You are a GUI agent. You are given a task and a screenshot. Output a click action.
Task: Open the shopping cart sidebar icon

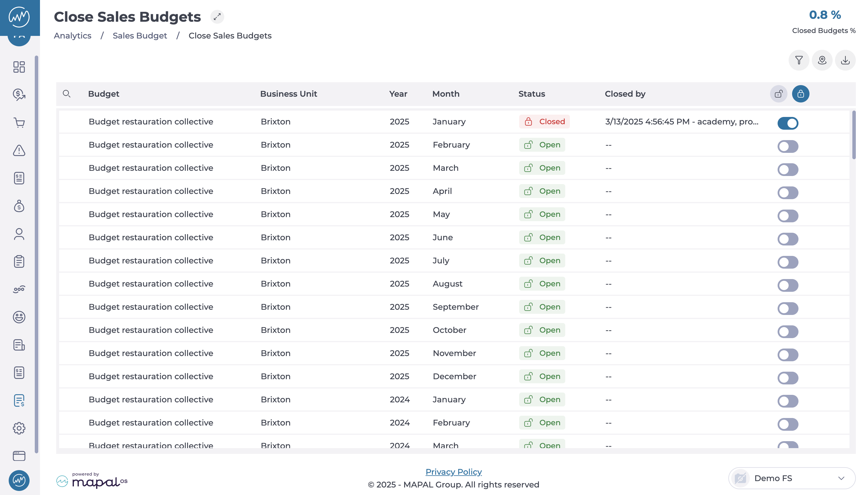[19, 123]
